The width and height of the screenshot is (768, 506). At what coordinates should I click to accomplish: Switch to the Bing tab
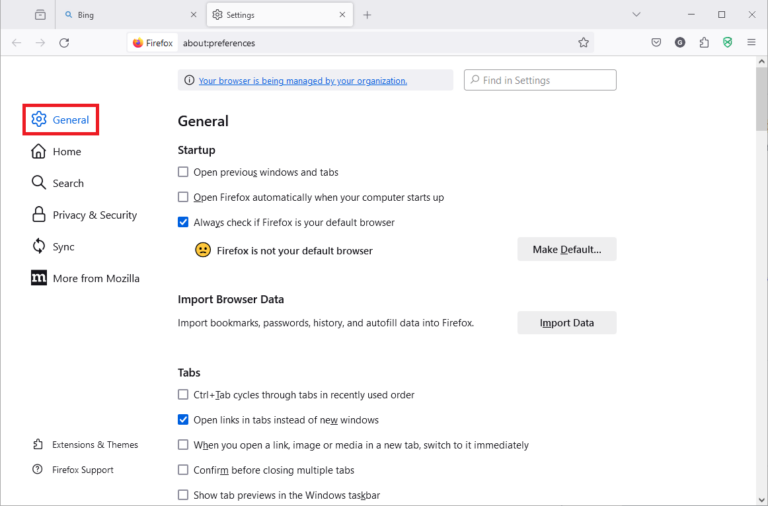(x=129, y=15)
